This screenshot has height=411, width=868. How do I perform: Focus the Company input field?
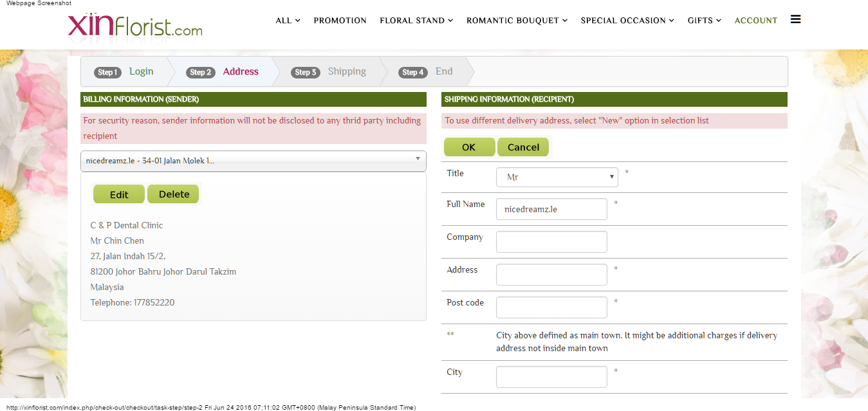pyautogui.click(x=551, y=242)
